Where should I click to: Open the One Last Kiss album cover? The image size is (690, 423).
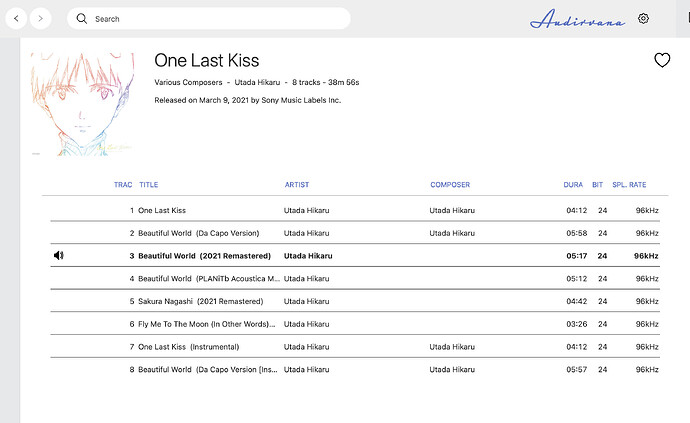[x=75, y=104]
